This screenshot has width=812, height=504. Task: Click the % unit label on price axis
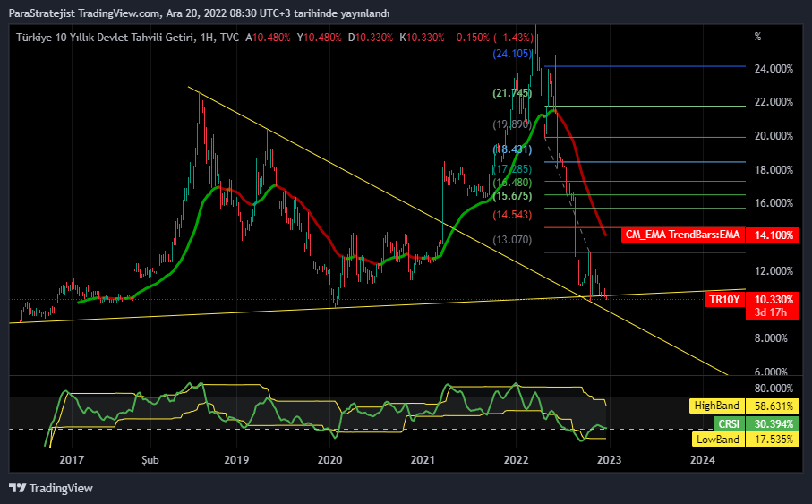(757, 37)
